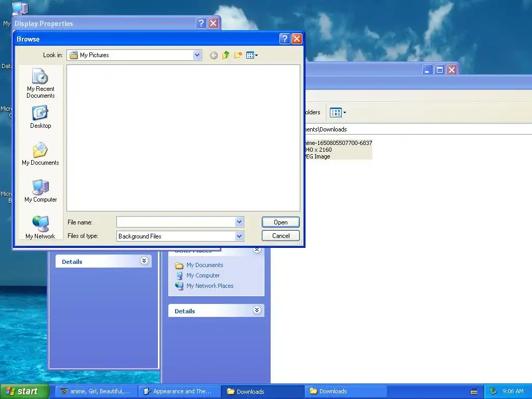This screenshot has width=532, height=399.
Task: Select My Computer in Browse sidebar
Action: tap(41, 191)
